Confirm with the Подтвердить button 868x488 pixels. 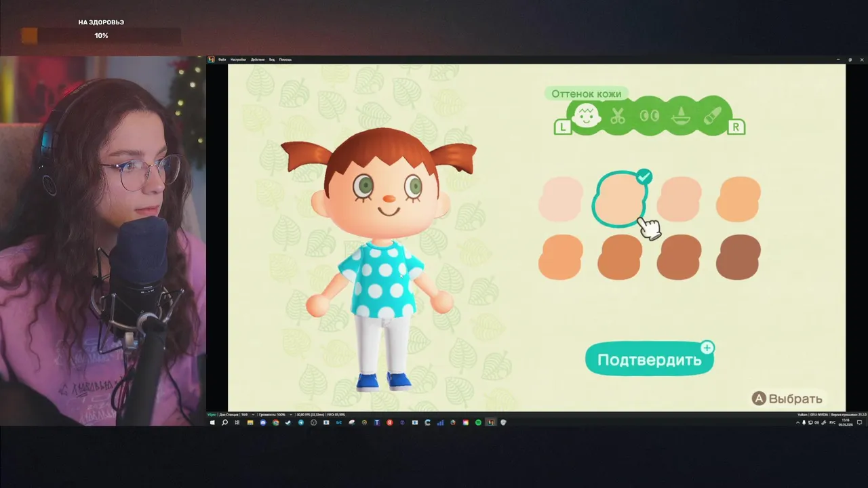coord(649,359)
